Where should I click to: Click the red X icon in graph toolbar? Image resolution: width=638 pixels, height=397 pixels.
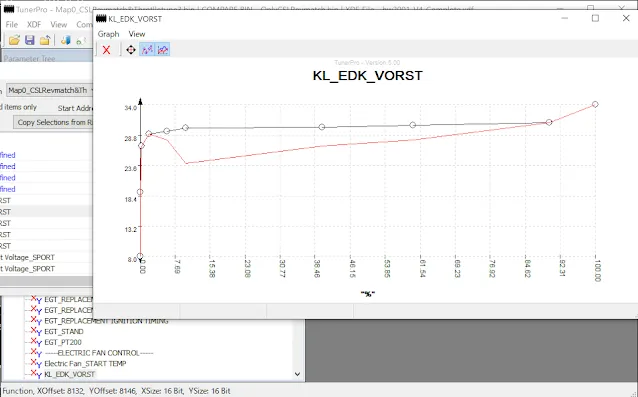(x=106, y=50)
